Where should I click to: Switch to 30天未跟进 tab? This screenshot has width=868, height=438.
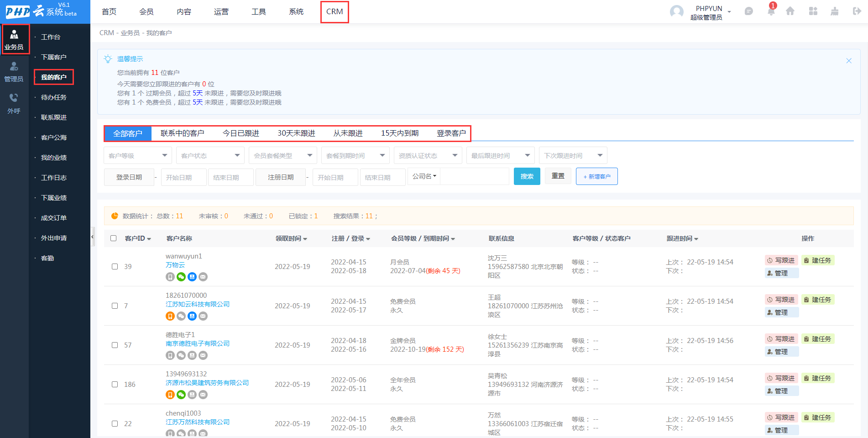tap(297, 133)
